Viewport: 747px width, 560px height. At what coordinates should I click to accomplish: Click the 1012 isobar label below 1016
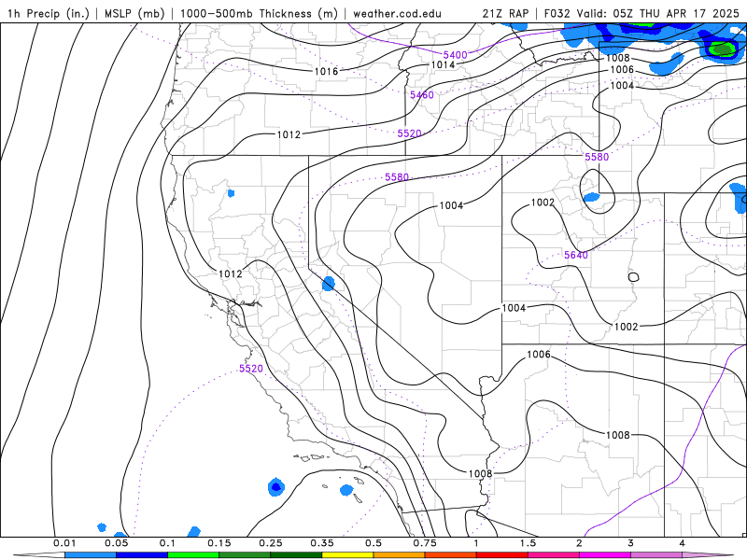pyautogui.click(x=289, y=134)
